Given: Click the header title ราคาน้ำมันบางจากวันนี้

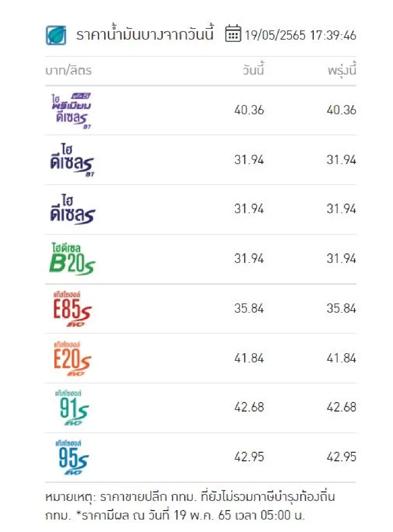Looking at the screenshot, I should pos(144,34).
